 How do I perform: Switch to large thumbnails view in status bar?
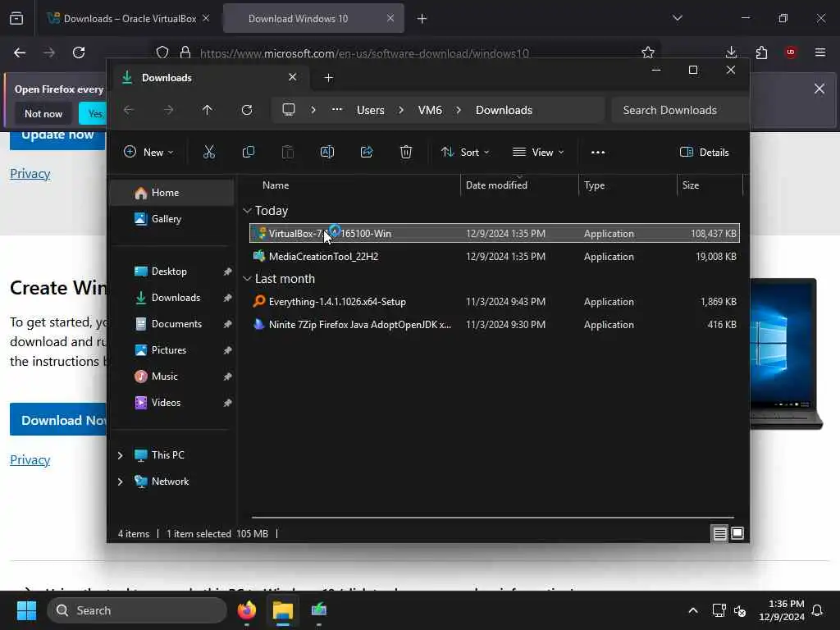point(737,533)
